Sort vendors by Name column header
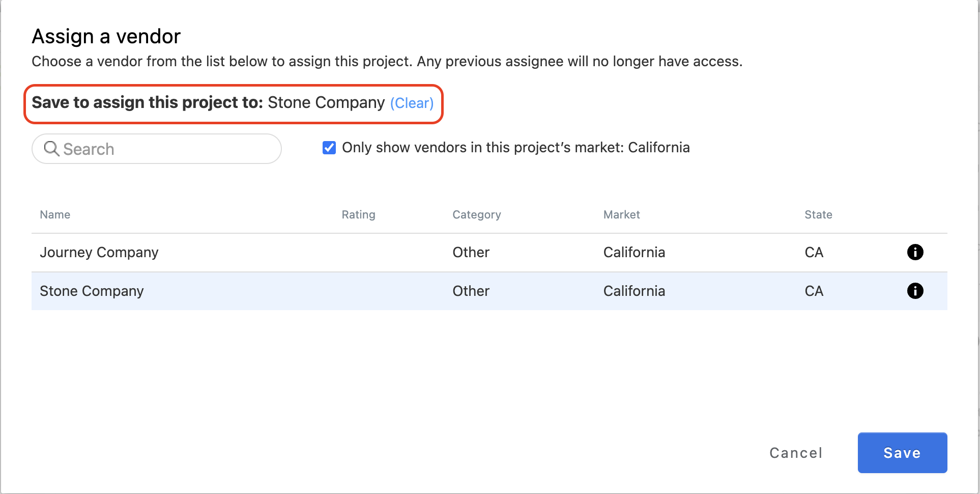 tap(55, 214)
